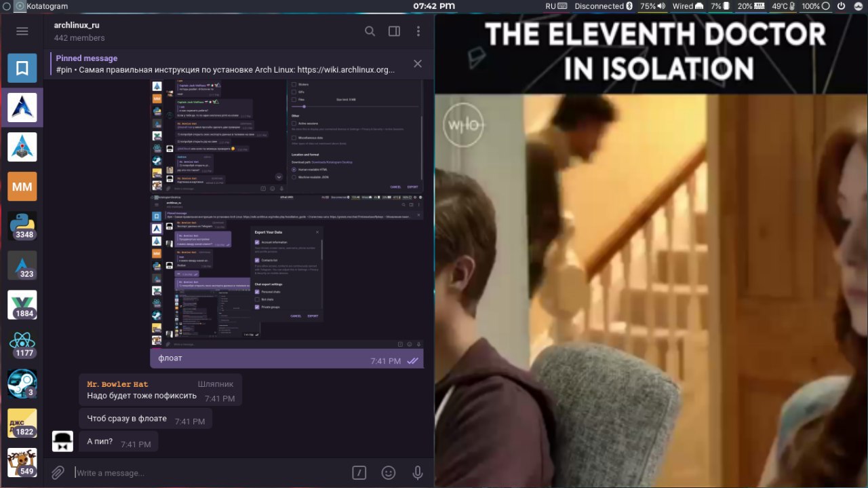Open the moose avatar chat with 549 unread
Screen dimensions: 868x488
point(22,462)
